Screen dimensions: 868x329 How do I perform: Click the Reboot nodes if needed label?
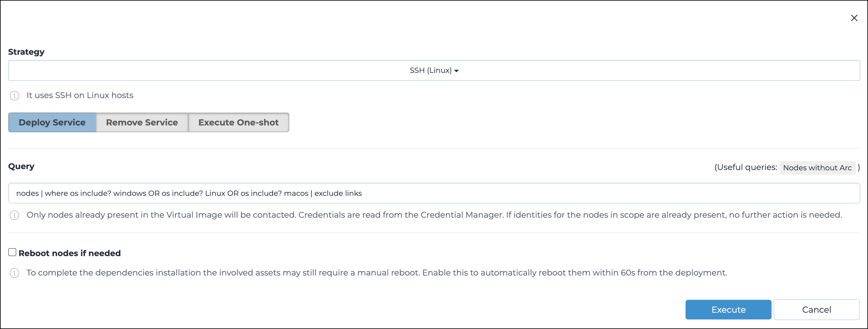point(69,253)
